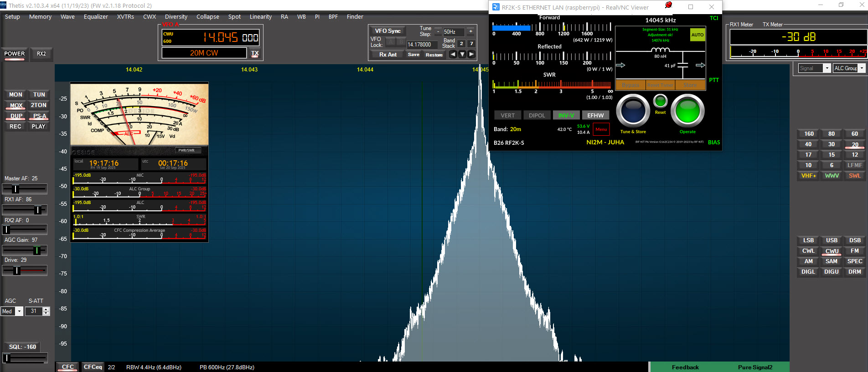This screenshot has height=372, width=868.
Task: Adjust the RX1 AF slider
Action: (25, 209)
